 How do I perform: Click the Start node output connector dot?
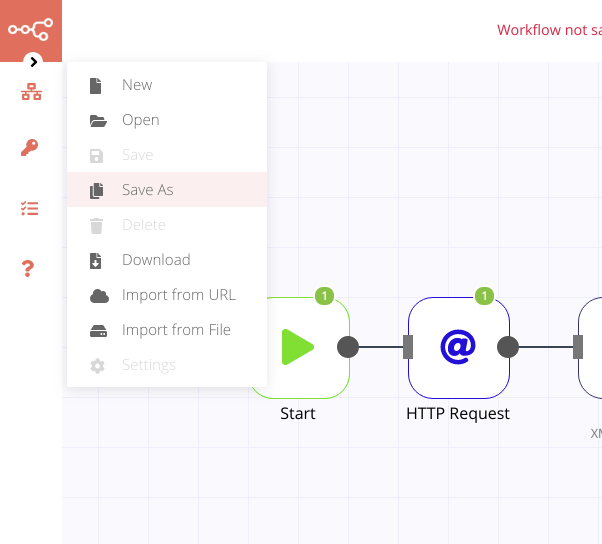click(348, 347)
